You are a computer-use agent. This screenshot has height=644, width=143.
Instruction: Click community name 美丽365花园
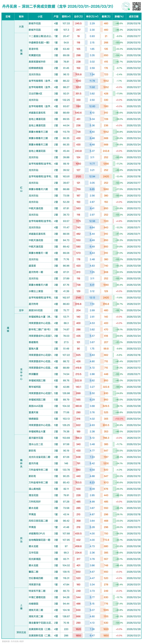point(35,310)
